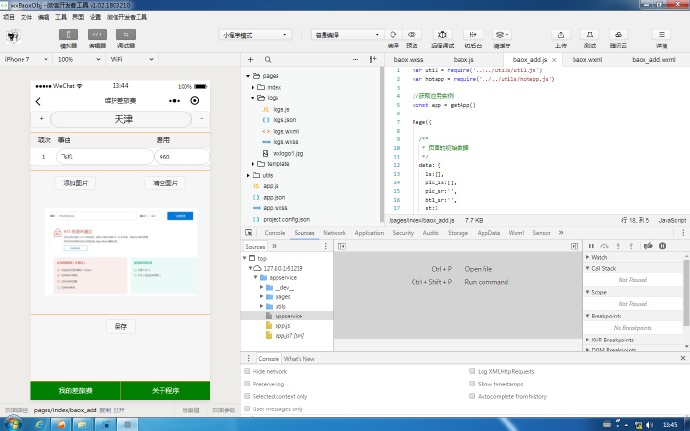Hide the debugger sidebar pane icon
This screenshot has height=431, width=690.
pos(574,246)
